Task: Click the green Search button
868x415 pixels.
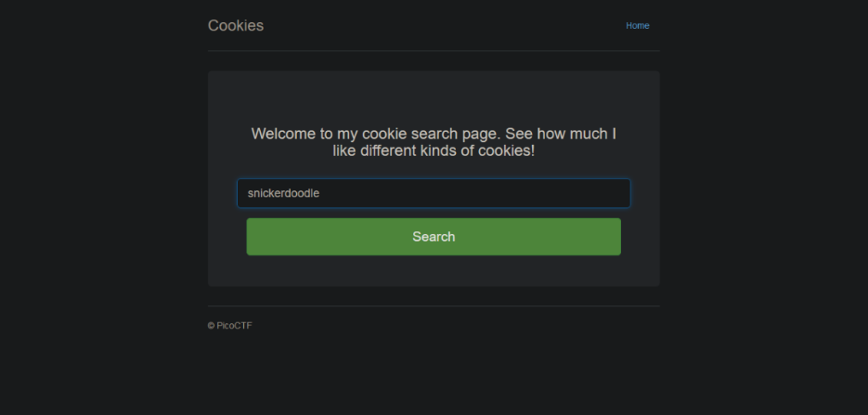Action: [x=434, y=237]
